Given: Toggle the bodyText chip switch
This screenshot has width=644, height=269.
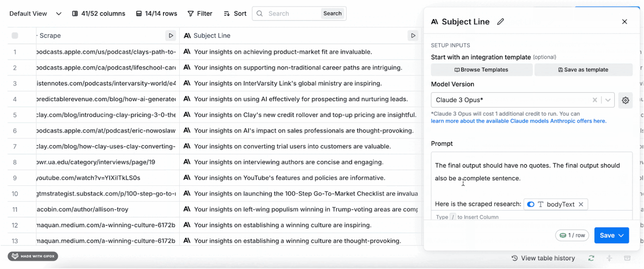Looking at the screenshot, I should point(531,204).
